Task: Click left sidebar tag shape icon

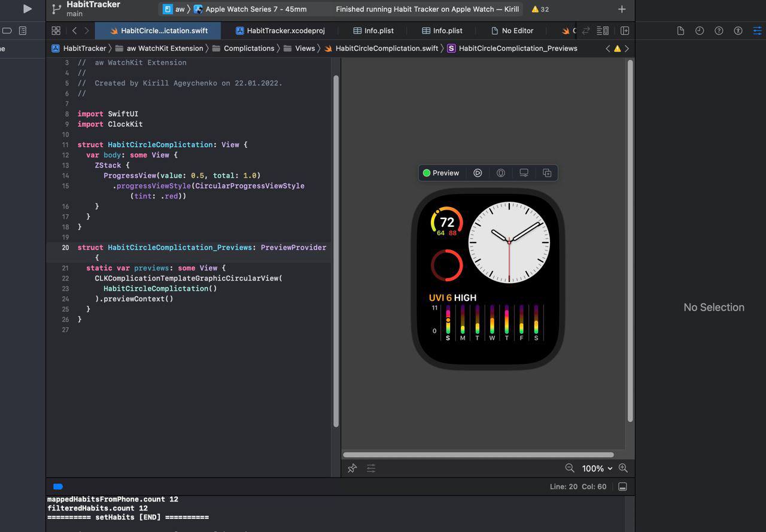Action: pos(7,31)
